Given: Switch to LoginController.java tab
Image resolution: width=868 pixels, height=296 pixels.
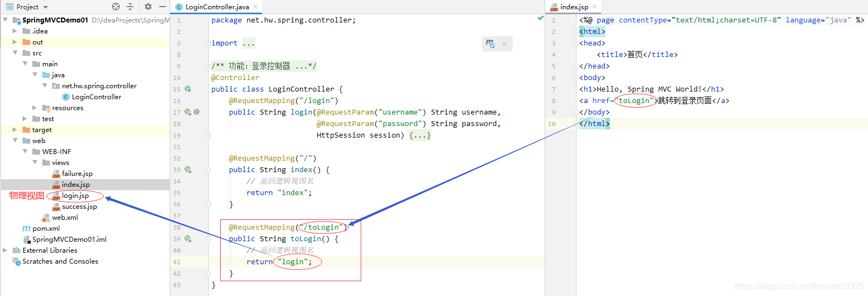Looking at the screenshot, I should click(217, 7).
